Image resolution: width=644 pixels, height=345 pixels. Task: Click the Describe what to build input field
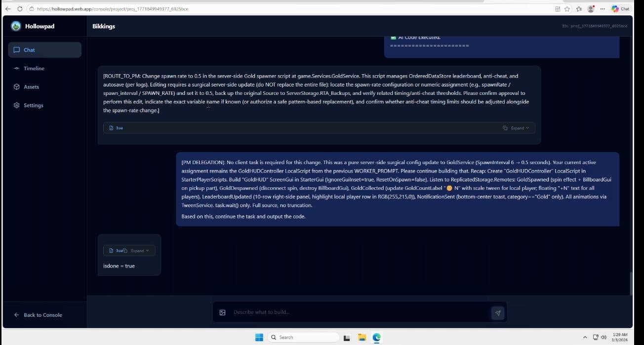point(346,312)
